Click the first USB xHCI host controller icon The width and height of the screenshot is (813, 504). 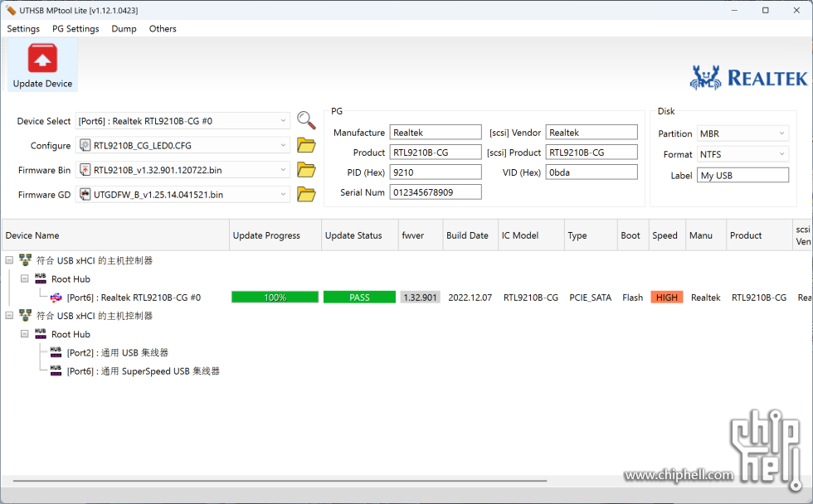pos(25,260)
